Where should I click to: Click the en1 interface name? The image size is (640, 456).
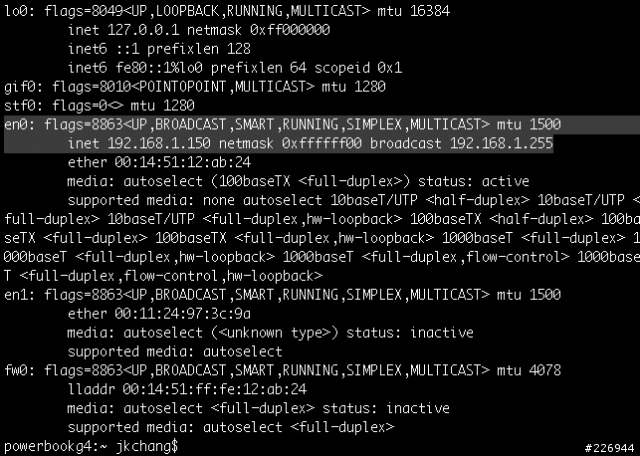coord(15,297)
